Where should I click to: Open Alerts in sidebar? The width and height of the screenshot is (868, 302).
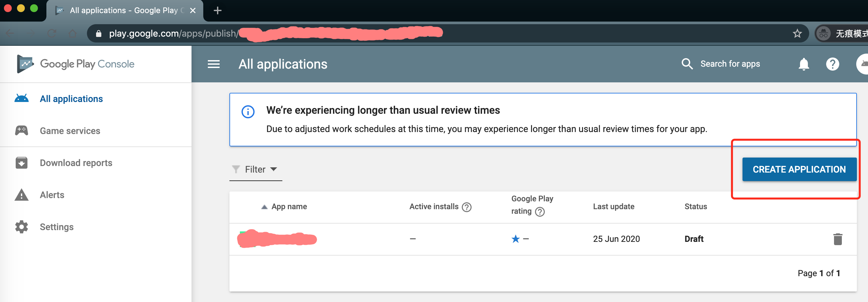[x=52, y=195]
